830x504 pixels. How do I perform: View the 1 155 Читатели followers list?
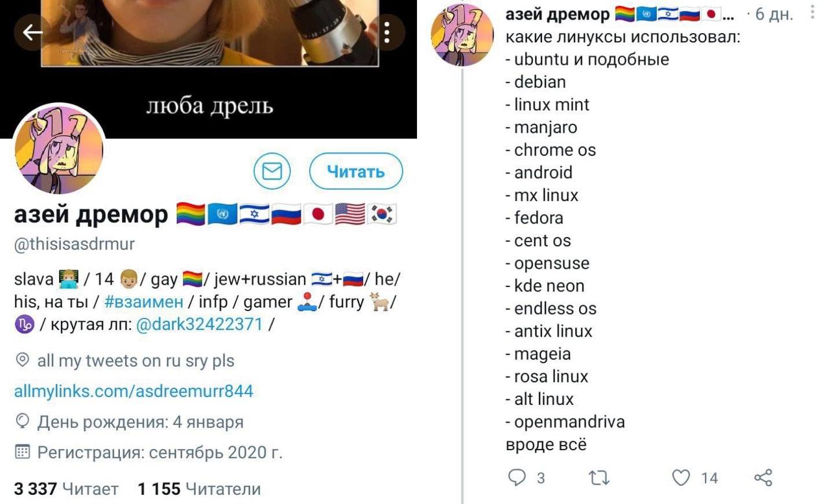point(199,489)
